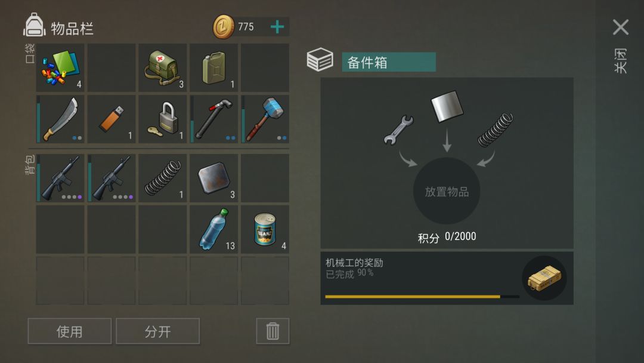The height and width of the screenshot is (363, 644).
Task: Select the machete in the pocket slots
Action: click(x=60, y=119)
